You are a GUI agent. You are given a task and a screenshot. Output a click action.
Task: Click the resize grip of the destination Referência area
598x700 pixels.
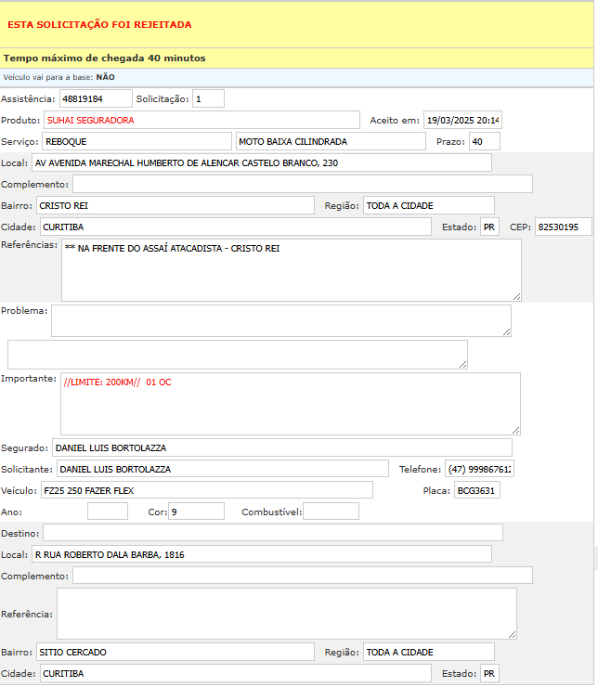[513, 635]
